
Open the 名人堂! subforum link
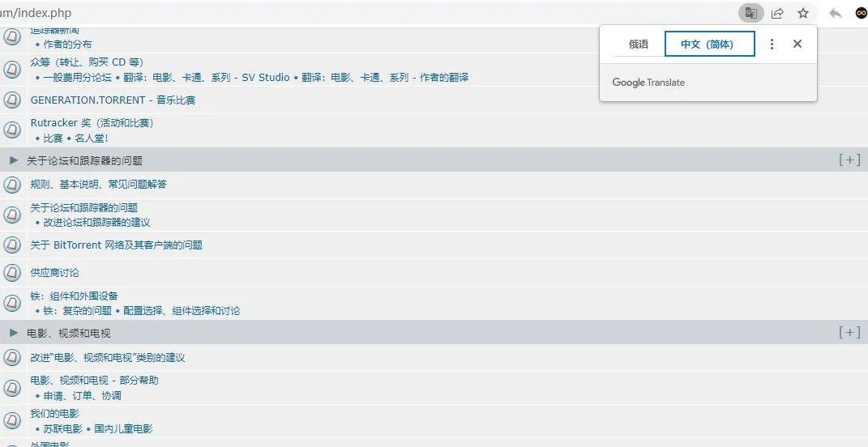point(92,138)
